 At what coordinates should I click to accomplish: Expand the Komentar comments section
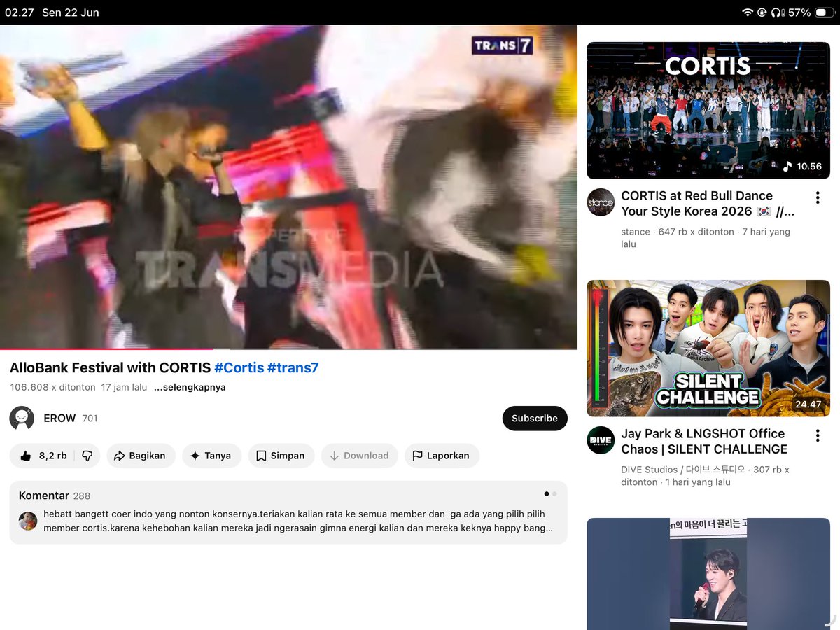tap(288, 512)
